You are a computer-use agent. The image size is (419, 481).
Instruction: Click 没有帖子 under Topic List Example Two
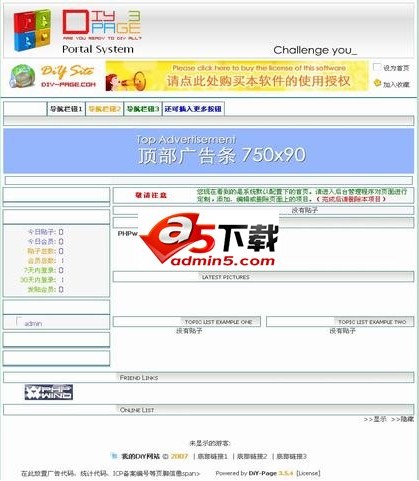point(342,331)
